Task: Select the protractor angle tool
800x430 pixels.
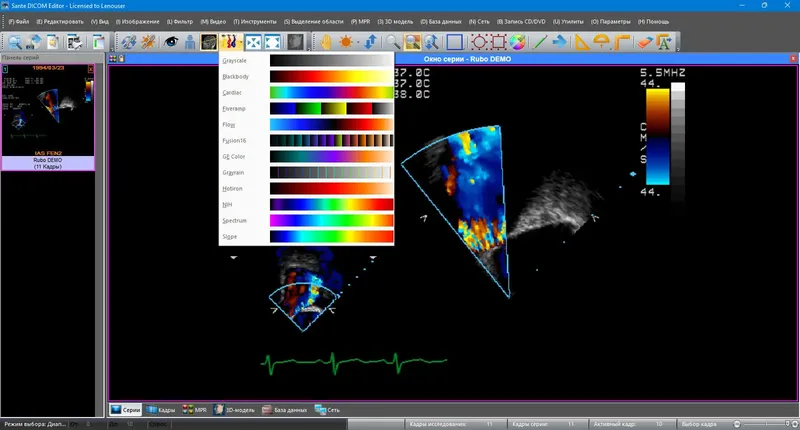Action: tap(602, 42)
